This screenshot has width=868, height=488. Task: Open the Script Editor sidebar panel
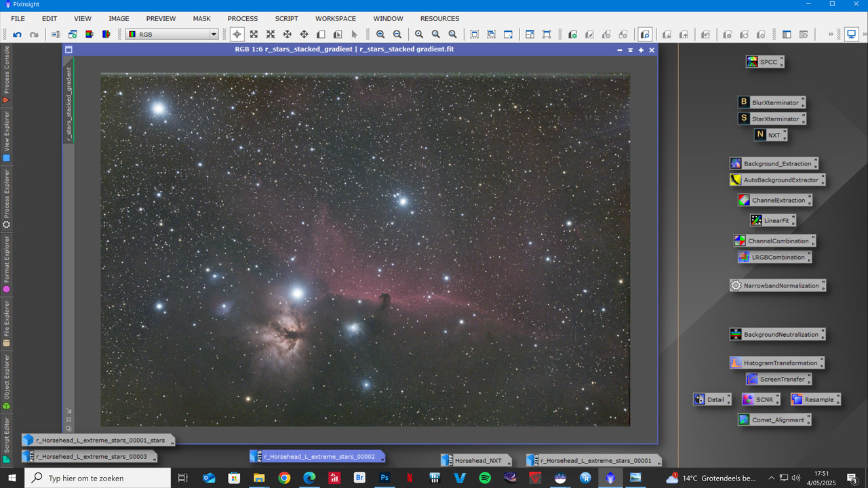(x=5, y=434)
